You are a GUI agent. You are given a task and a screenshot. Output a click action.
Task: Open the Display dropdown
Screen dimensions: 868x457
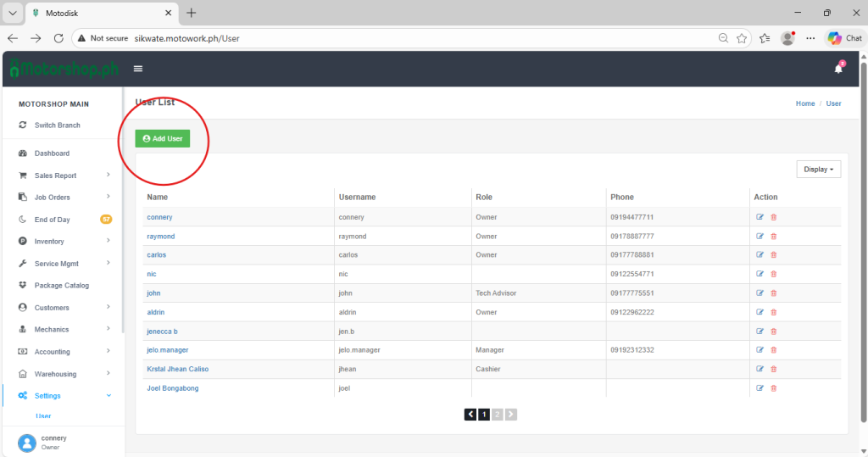pyautogui.click(x=818, y=170)
